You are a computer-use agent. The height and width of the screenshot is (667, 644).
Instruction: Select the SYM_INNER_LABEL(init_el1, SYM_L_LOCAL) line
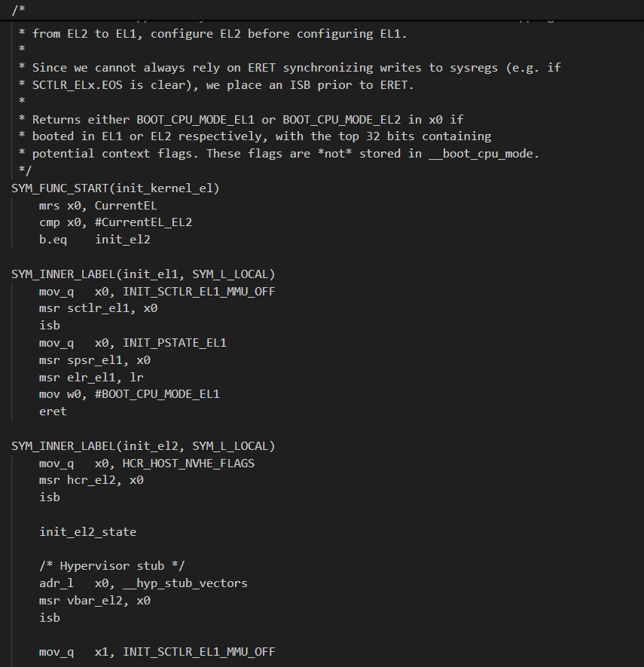(x=143, y=274)
